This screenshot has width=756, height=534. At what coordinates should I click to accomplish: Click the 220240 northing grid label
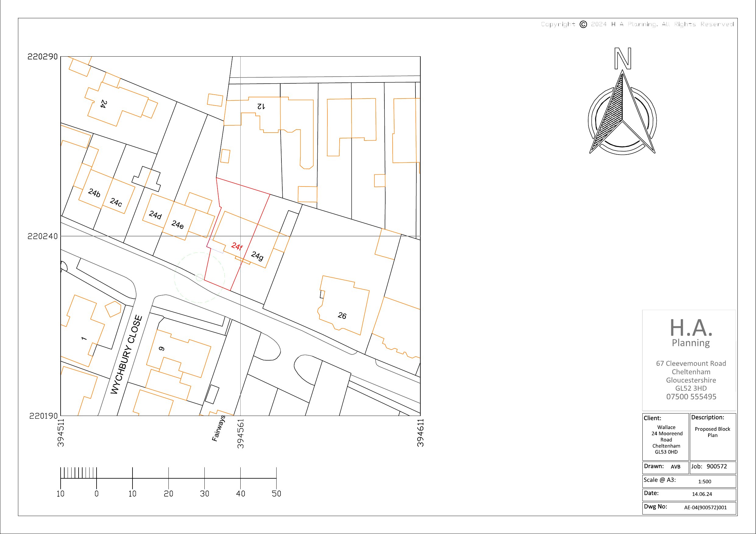(x=42, y=236)
